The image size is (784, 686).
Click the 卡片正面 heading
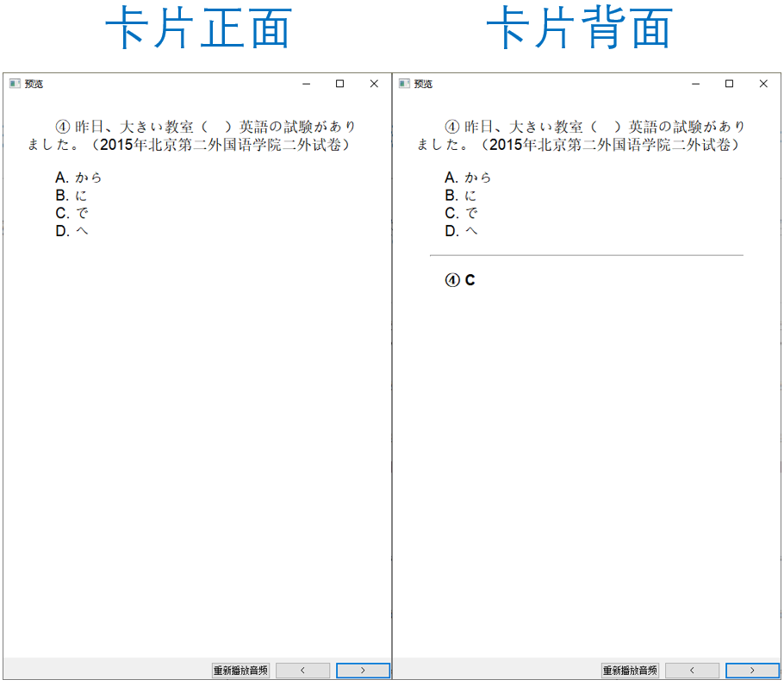pos(198,28)
